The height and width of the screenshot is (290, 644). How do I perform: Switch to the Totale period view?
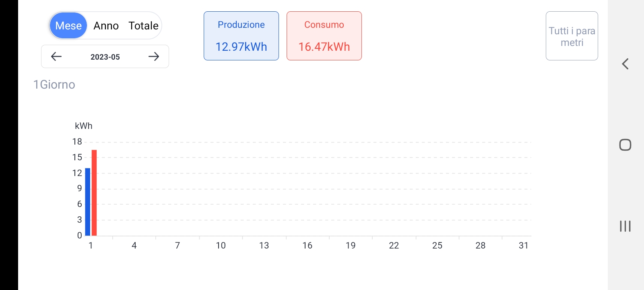(143, 26)
